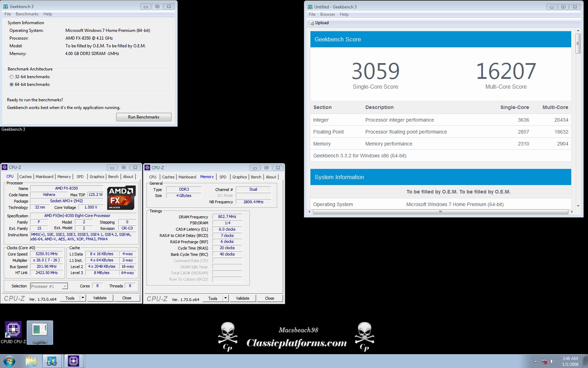The width and height of the screenshot is (588, 368).
Task: Switch to Mainboard tab in left CPU-Z
Action: (x=44, y=177)
